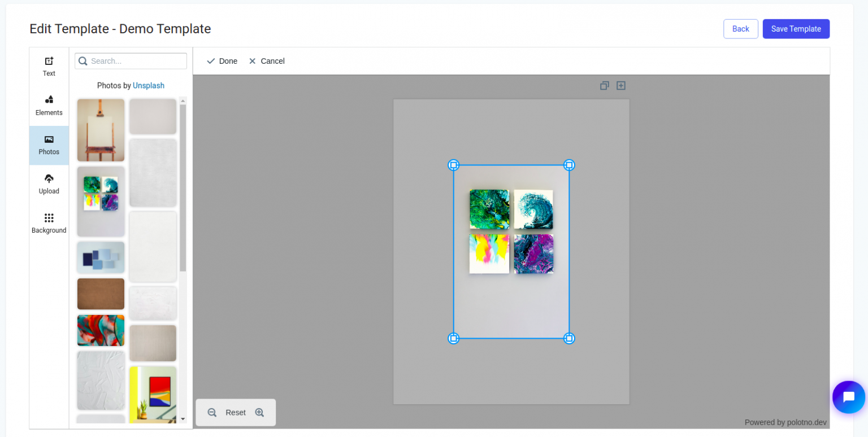Open the chat support bubble
Viewport: 868px width, 437px height.
849,397
